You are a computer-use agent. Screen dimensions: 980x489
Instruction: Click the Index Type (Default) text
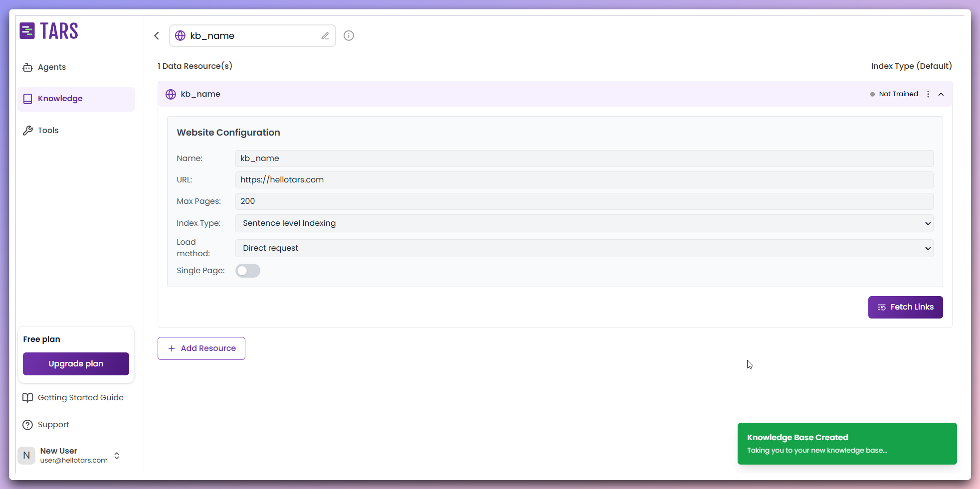[911, 66]
